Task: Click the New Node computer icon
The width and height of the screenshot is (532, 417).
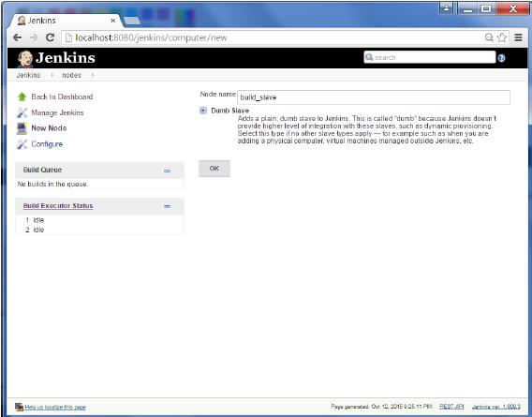Action: pos(22,128)
